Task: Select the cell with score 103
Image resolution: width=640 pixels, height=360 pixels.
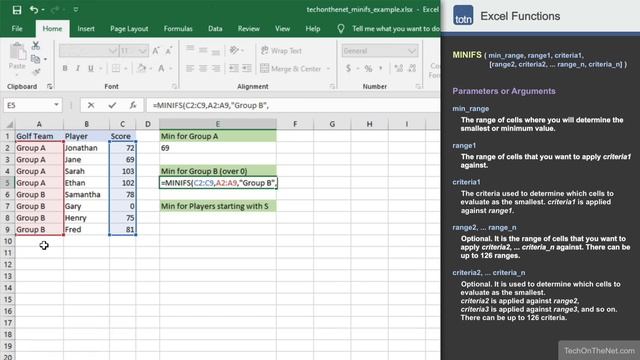Action: tap(122, 171)
